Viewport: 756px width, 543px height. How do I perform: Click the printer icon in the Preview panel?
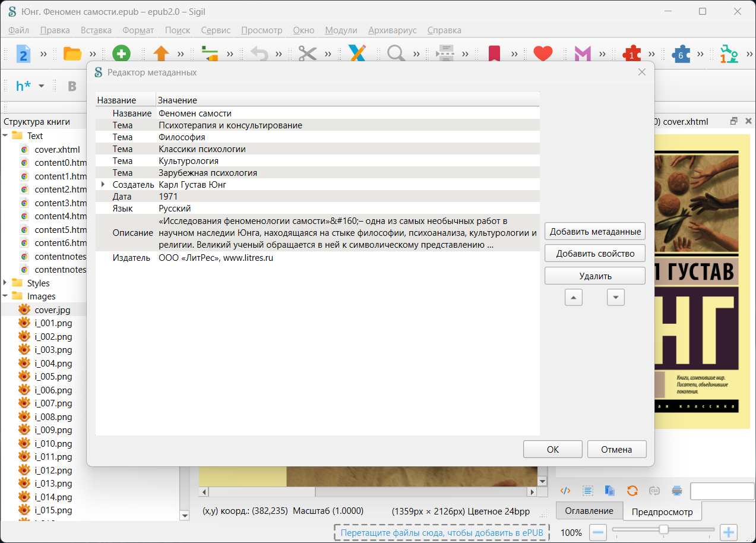tap(676, 491)
